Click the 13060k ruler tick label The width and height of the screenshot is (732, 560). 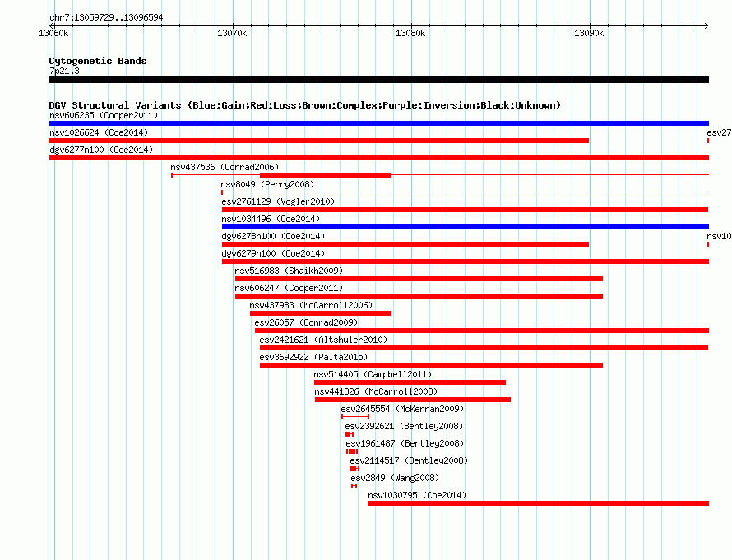tap(53, 33)
